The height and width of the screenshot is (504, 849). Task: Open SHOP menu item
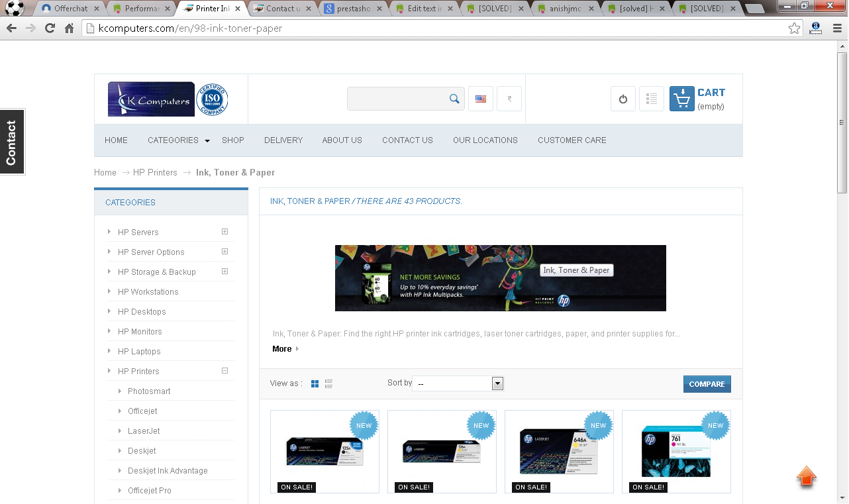coord(233,140)
